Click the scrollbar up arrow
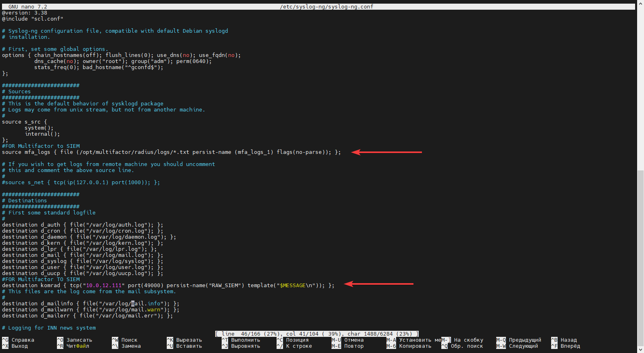The width and height of the screenshot is (644, 353). (640, 3)
